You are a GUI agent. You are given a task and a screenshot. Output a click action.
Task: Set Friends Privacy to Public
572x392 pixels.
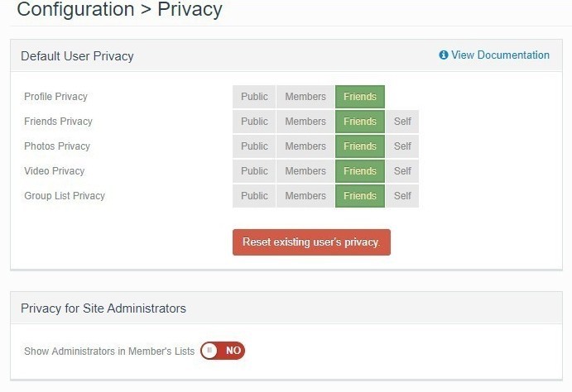pos(254,122)
